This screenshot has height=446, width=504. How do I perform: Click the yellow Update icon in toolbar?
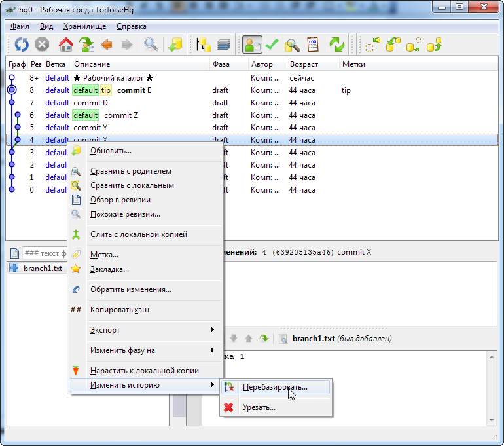(175, 45)
